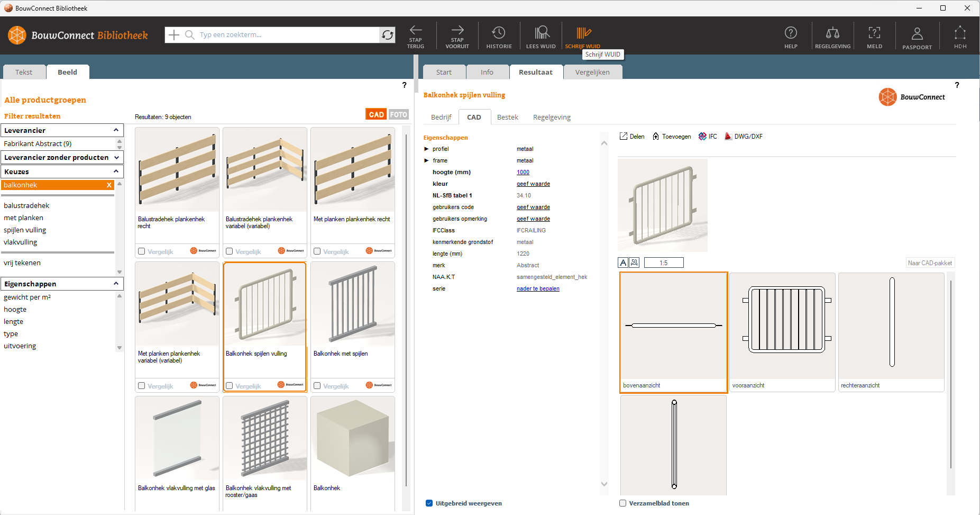Switch to the Vergelijken tab
The height and width of the screenshot is (515, 980).
(592, 73)
